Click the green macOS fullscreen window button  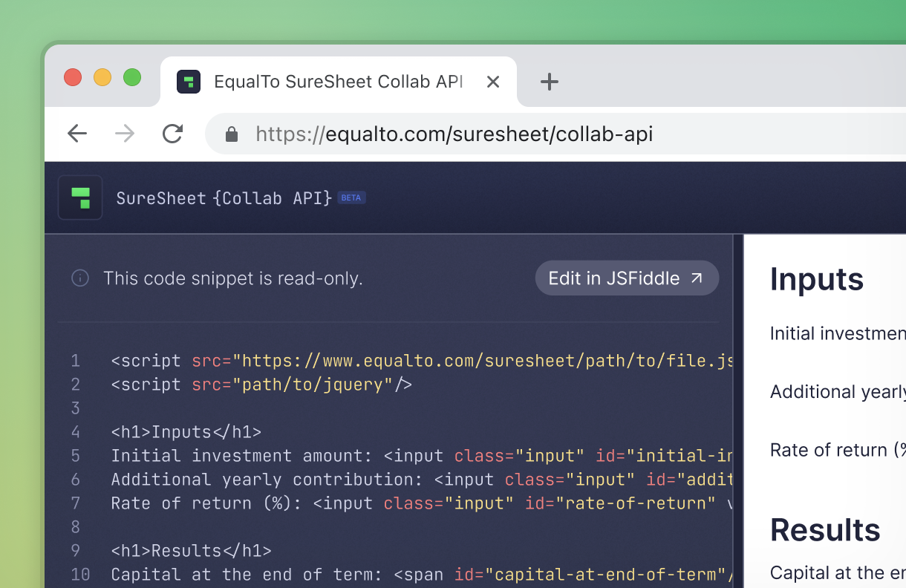point(132,77)
